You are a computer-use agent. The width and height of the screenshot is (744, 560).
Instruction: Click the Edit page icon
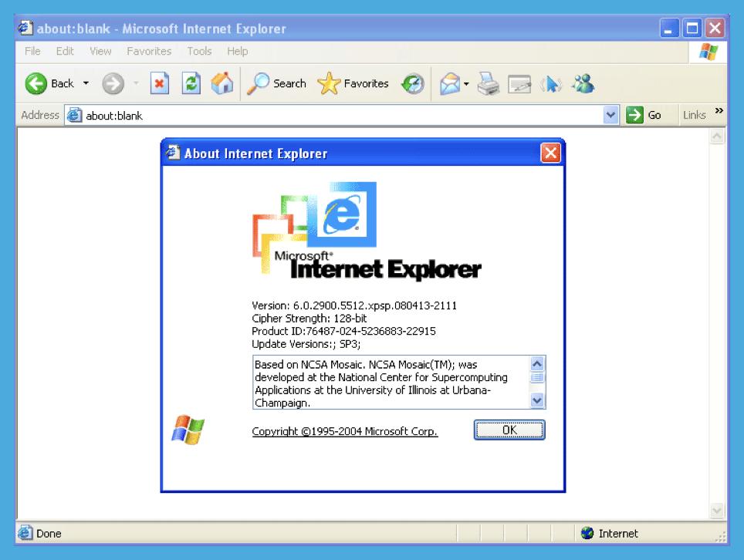coord(519,84)
